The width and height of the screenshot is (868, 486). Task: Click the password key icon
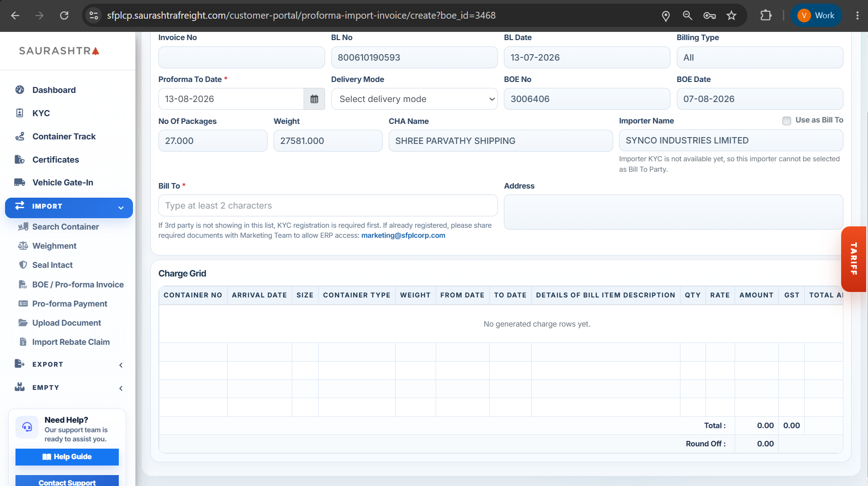click(x=709, y=16)
